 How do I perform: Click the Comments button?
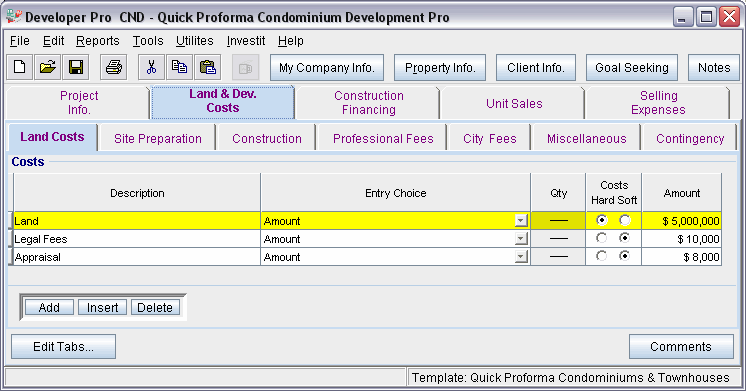[681, 346]
